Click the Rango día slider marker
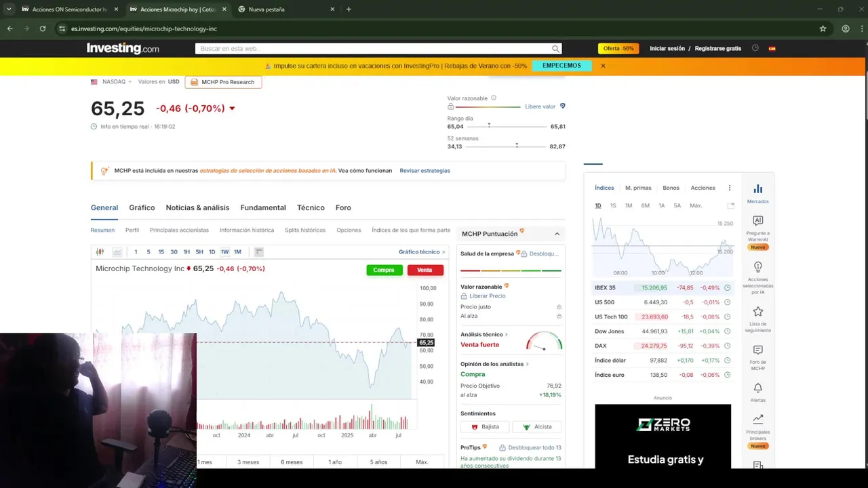Viewport: 868px width, 488px height. tap(489, 125)
